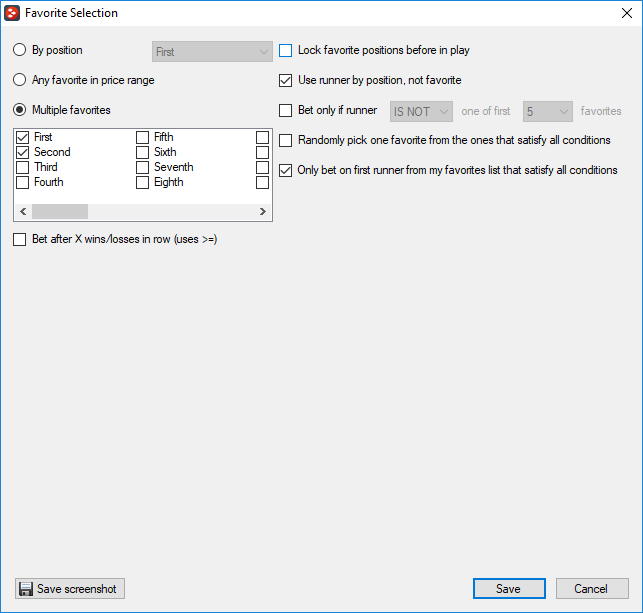Screen dimensions: 643x613
Task: Click the favorites list right scroll arrow
Action: (263, 212)
